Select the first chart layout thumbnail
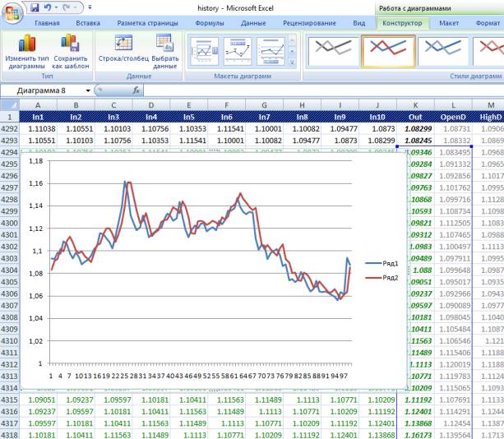The width and height of the screenshot is (504, 439). 204,51
